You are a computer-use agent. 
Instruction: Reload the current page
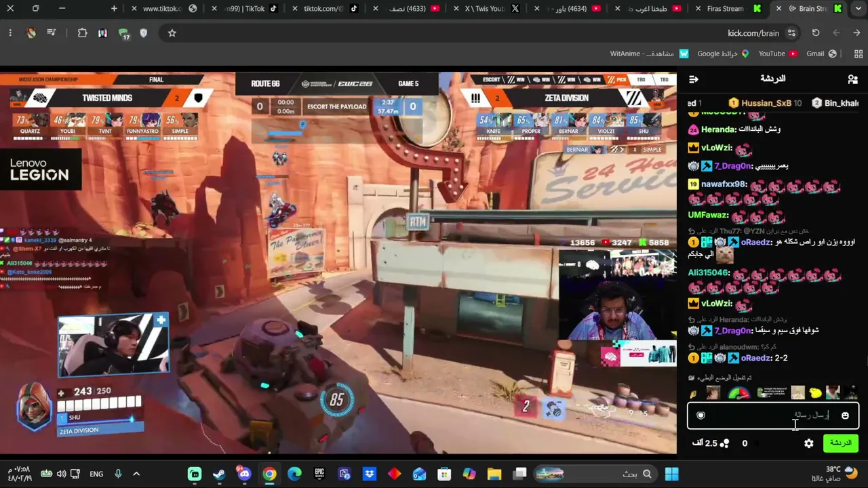point(816,33)
